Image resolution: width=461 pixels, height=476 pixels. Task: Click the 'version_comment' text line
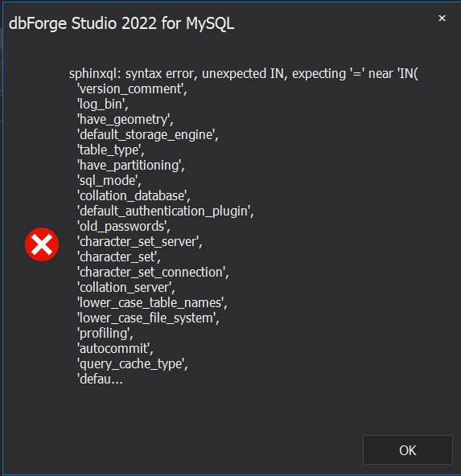(132, 89)
